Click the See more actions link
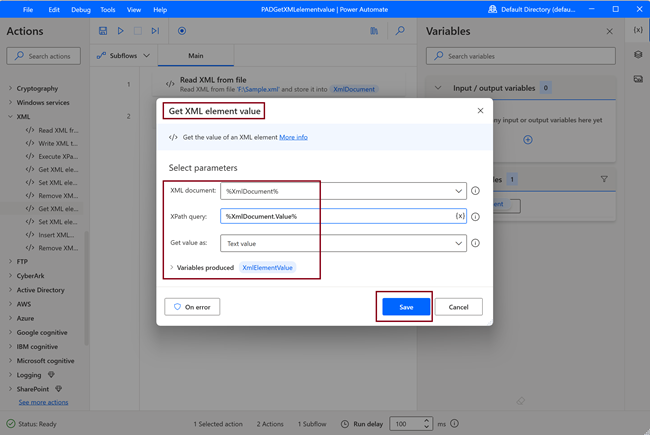The width and height of the screenshot is (650, 435). (x=43, y=402)
